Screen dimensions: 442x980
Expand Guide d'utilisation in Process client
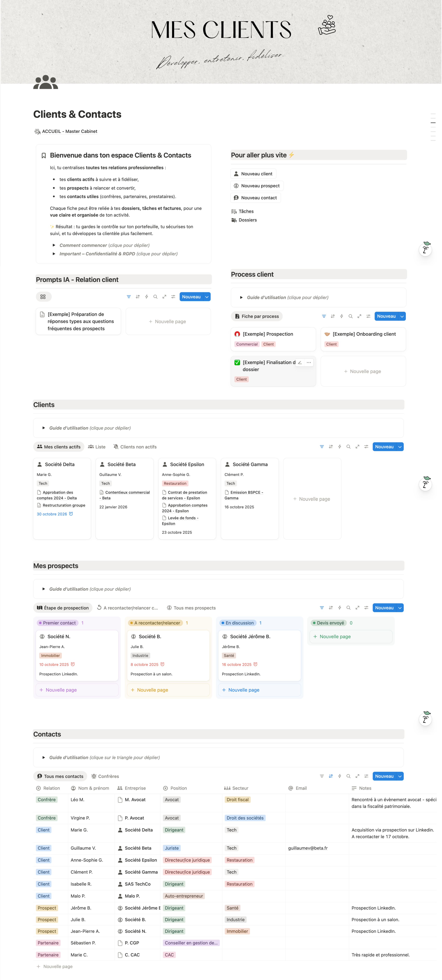241,297
